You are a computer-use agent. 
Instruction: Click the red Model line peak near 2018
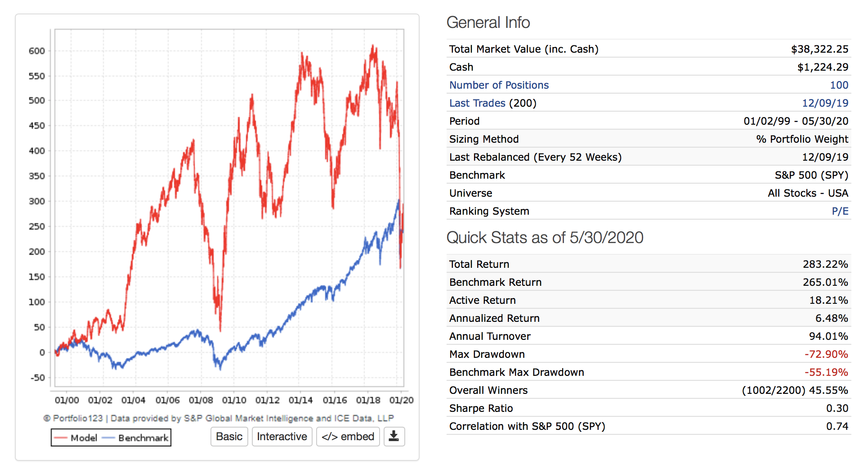coord(373,47)
